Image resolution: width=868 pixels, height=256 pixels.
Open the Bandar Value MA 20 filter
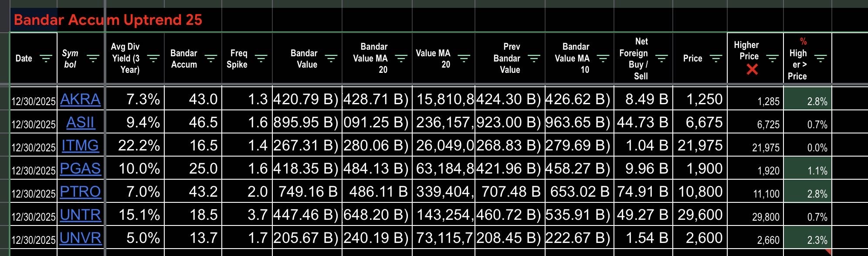[401, 58]
